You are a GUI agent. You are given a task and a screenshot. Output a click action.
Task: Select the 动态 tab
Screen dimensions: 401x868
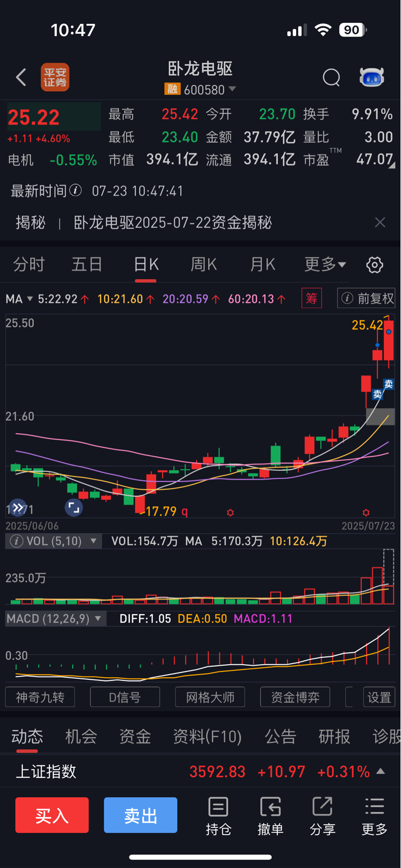click(x=27, y=736)
